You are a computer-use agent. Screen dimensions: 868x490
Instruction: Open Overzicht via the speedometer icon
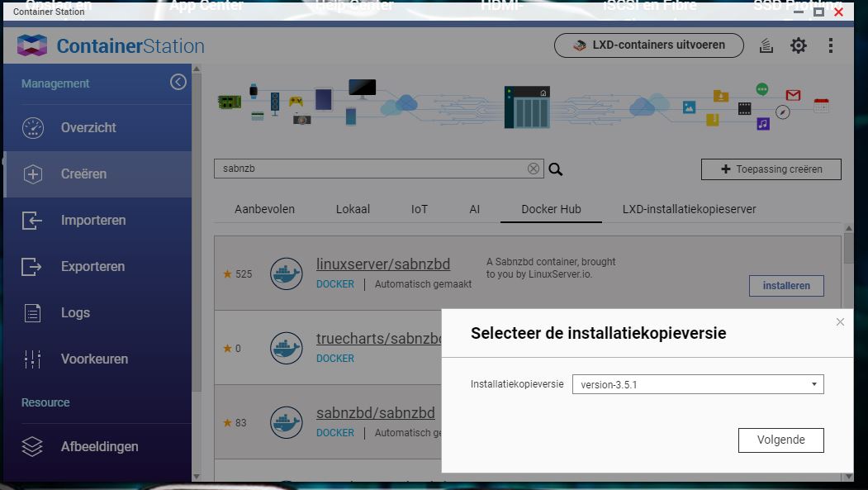pyautogui.click(x=31, y=127)
